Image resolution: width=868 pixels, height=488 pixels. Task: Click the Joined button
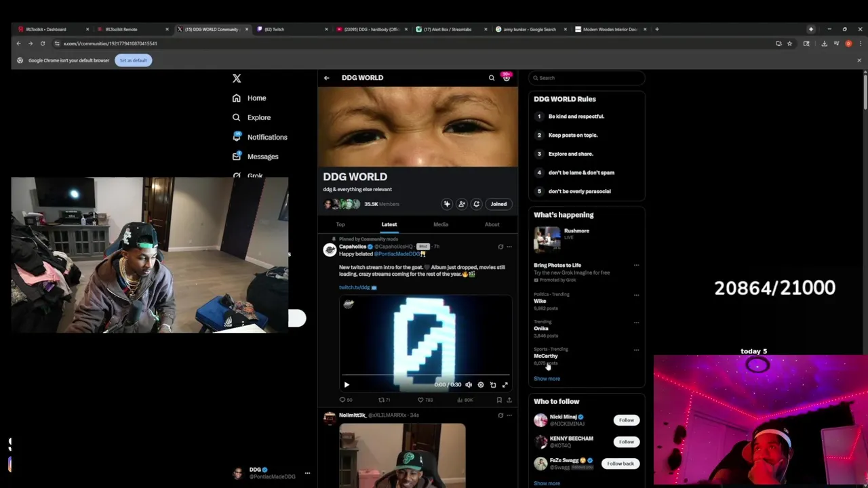pos(498,204)
